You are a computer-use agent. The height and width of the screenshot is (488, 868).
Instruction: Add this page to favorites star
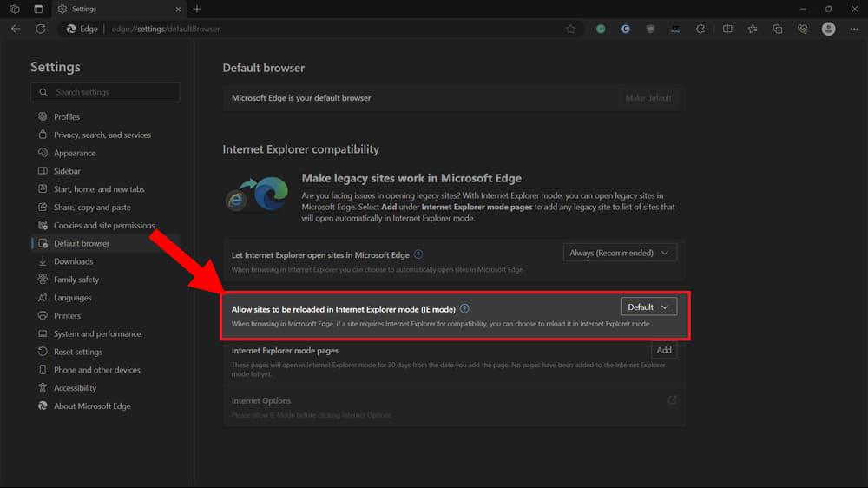[571, 29]
